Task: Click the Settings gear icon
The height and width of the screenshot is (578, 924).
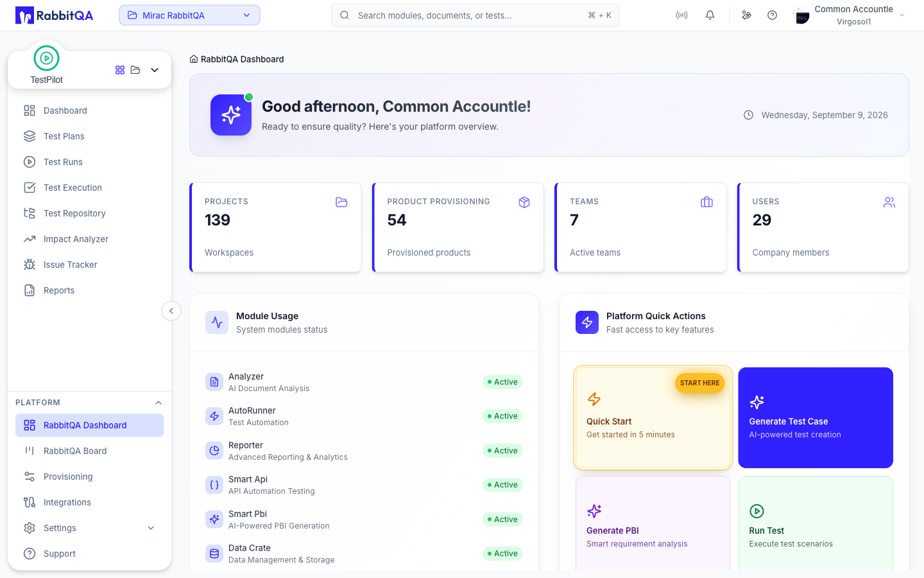Action: pyautogui.click(x=30, y=528)
